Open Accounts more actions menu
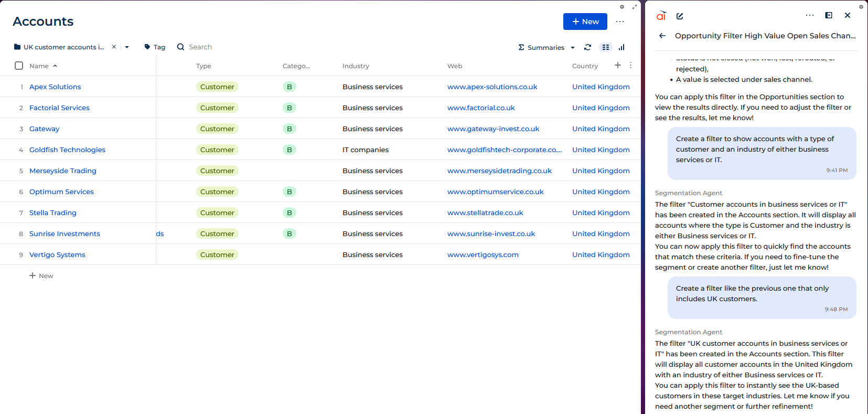Image resolution: width=868 pixels, height=414 pixels. pos(620,22)
